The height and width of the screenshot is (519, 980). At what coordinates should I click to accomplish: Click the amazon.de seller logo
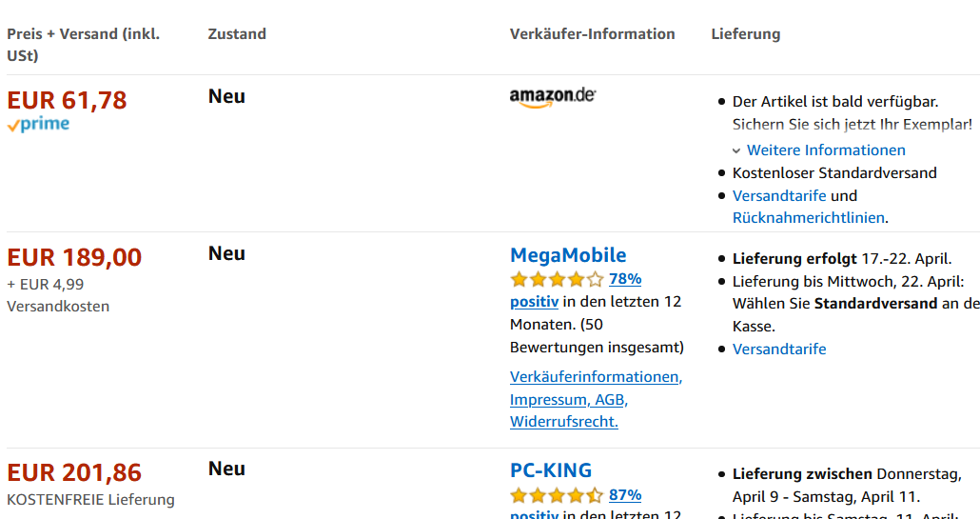tap(553, 97)
